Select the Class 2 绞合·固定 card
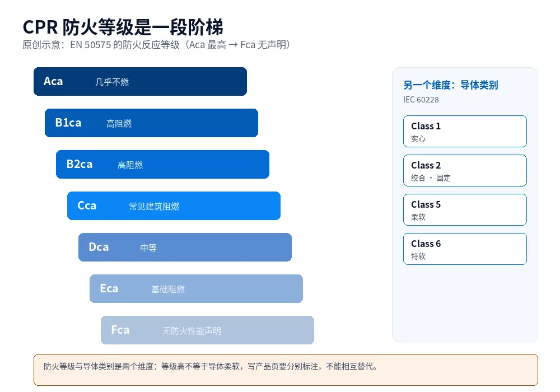Image resolution: width=560 pixels, height=392 pixels. point(465,171)
